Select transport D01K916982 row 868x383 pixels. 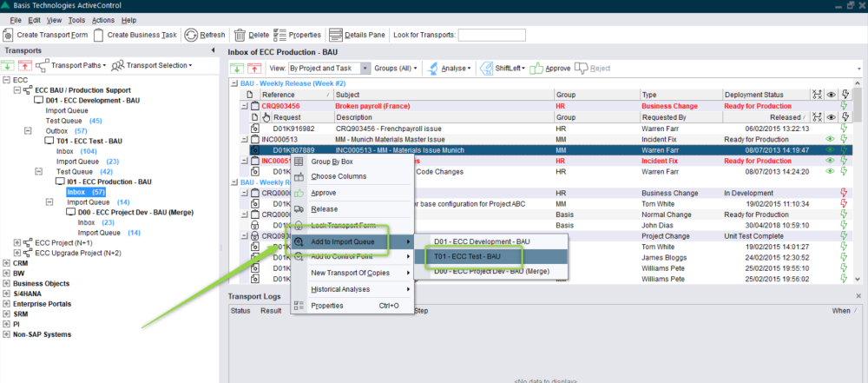click(x=551, y=128)
